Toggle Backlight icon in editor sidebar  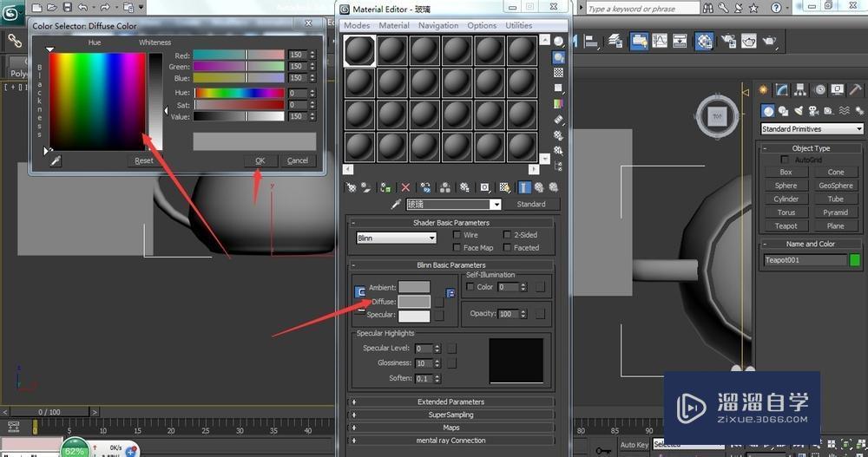pyautogui.click(x=558, y=57)
